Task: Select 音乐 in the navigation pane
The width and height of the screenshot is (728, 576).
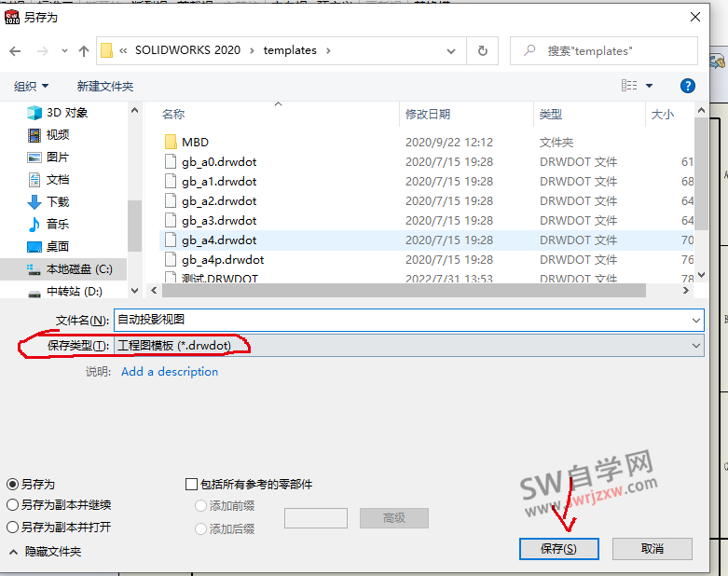Action: tap(48, 224)
